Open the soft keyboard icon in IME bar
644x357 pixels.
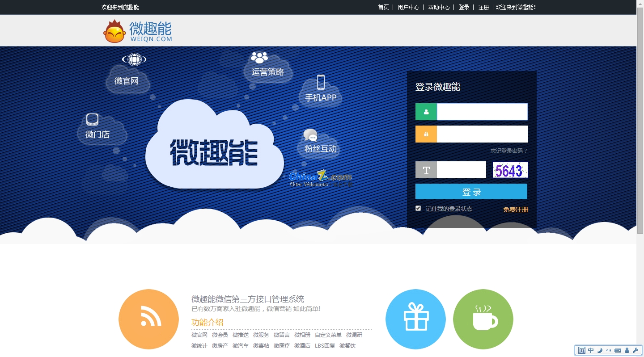[x=618, y=350]
